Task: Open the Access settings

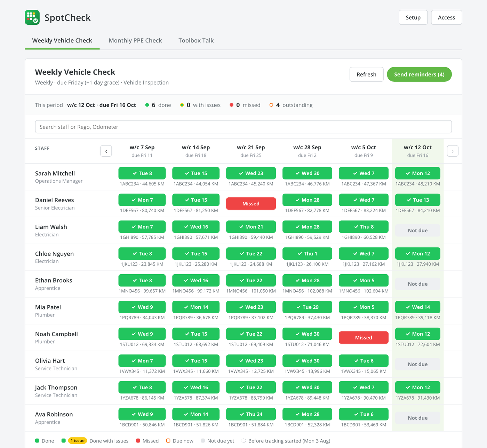Action: click(x=446, y=17)
